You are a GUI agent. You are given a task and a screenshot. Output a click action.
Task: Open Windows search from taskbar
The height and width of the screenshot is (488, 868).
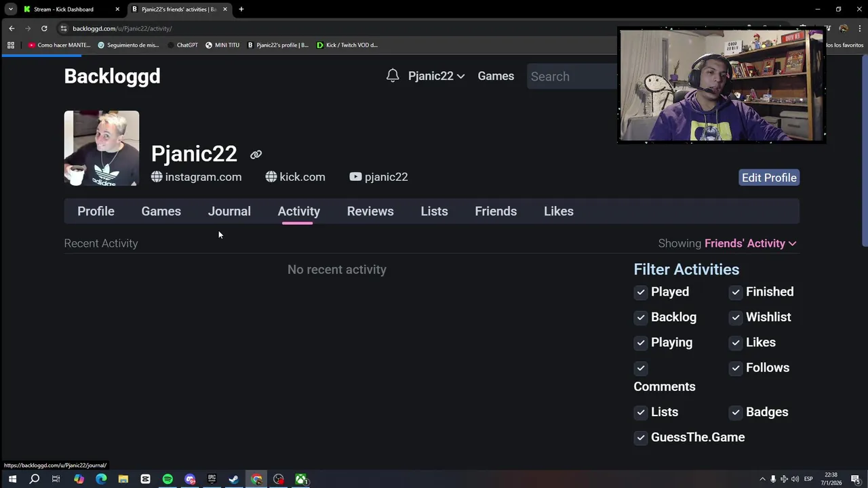click(x=35, y=479)
